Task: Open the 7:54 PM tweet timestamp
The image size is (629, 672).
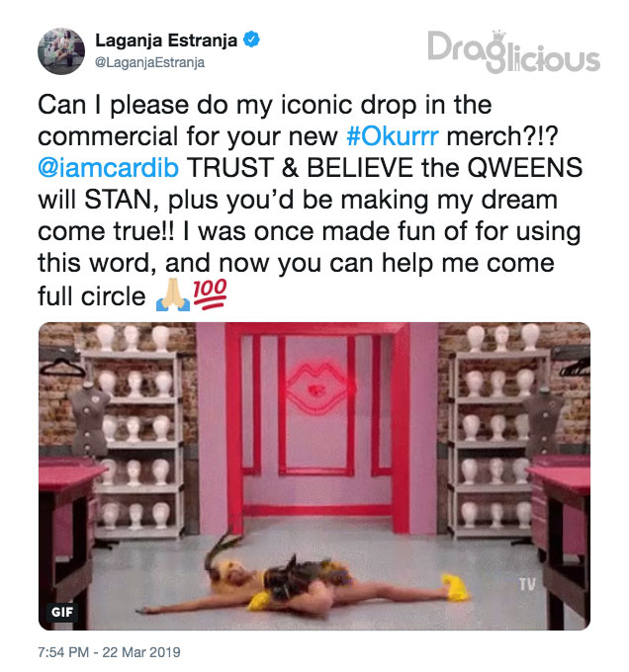Action: (63, 652)
